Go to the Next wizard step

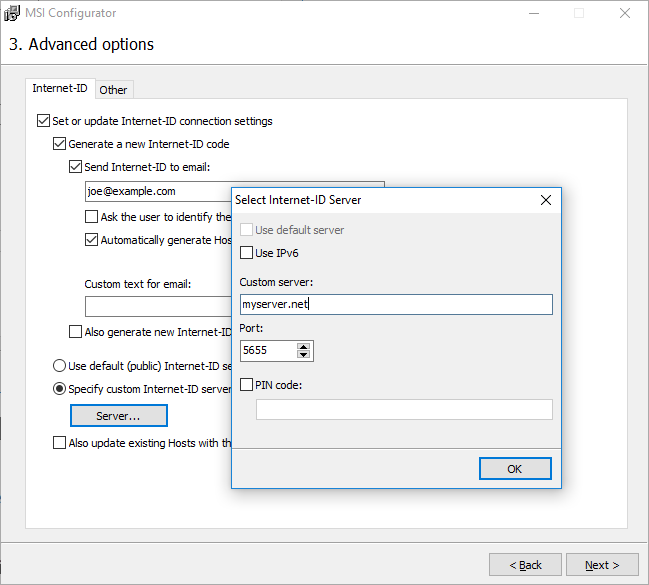[x=602, y=565]
